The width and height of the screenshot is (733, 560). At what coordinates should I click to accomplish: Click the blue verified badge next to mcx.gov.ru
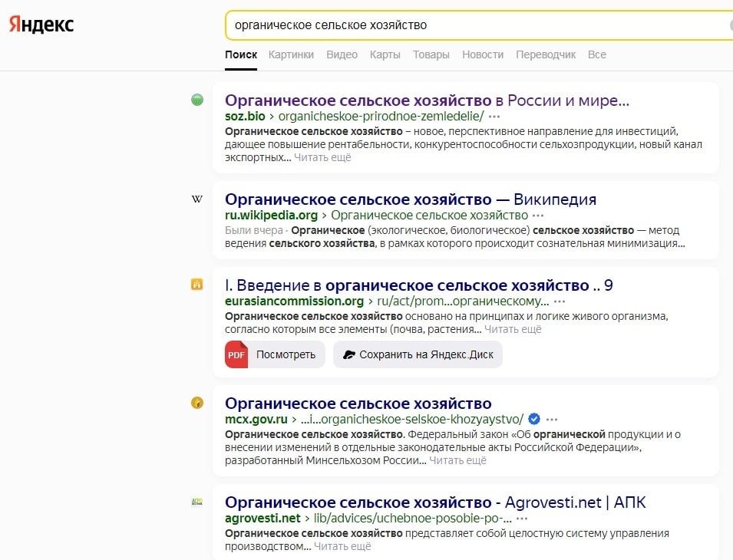534,419
